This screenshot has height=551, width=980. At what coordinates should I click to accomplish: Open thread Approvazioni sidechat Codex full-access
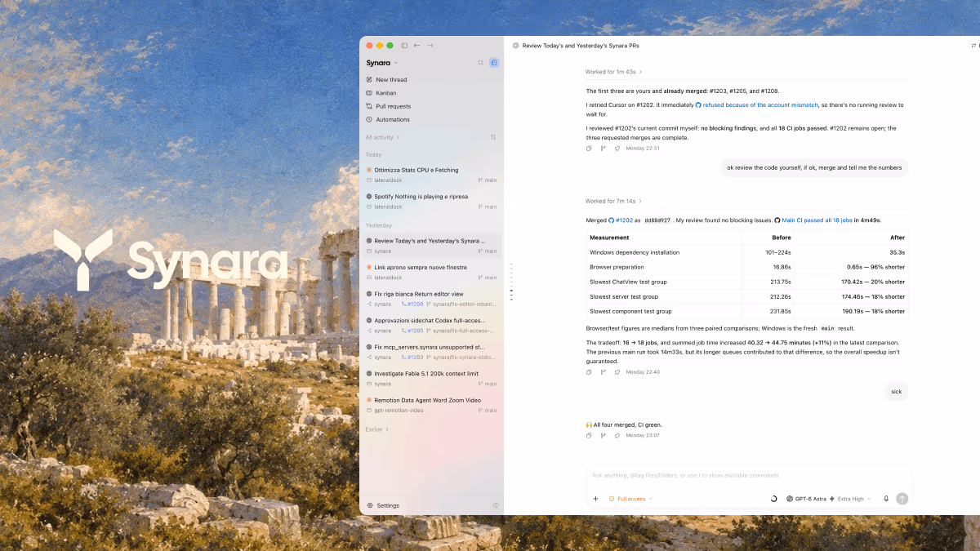tap(432, 325)
